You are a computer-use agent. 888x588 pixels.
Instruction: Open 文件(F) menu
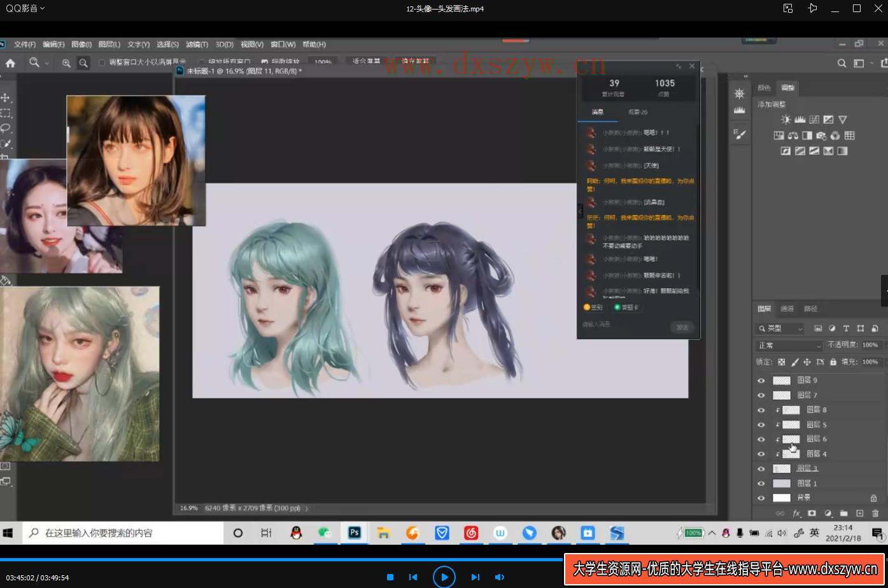point(25,45)
